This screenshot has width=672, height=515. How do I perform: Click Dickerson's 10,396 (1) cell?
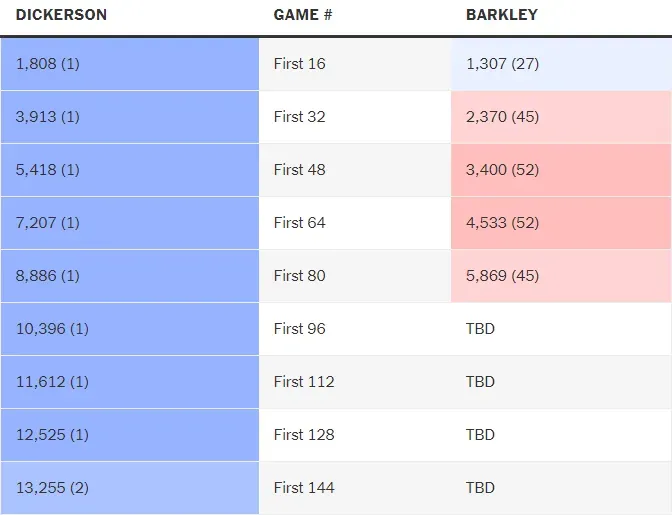[x=52, y=329]
